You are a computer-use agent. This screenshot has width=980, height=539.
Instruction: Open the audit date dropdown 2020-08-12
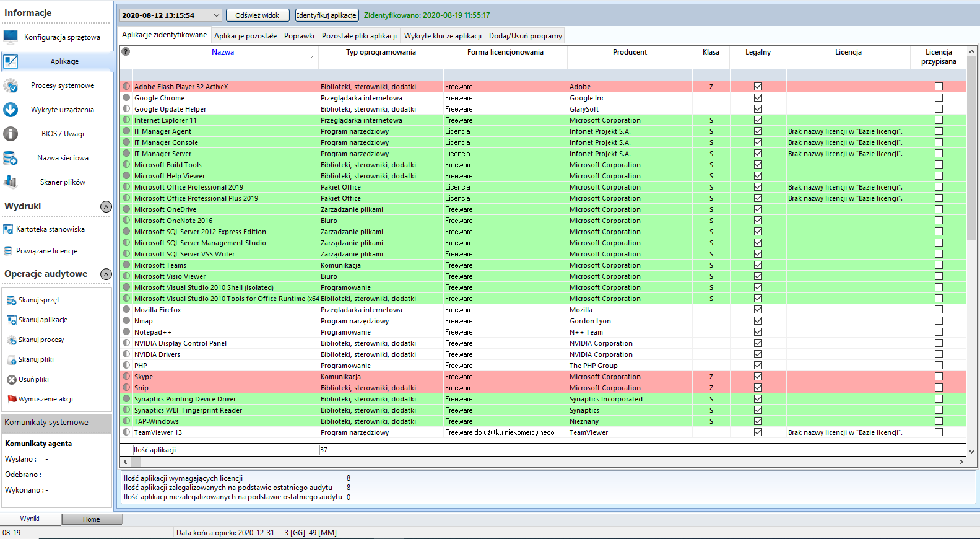170,15
